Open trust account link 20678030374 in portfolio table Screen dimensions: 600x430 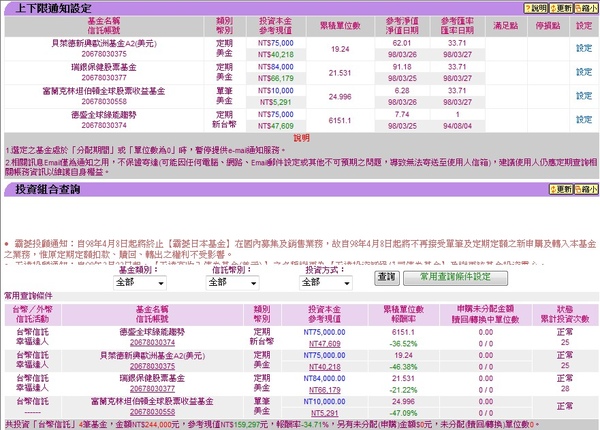(152, 343)
